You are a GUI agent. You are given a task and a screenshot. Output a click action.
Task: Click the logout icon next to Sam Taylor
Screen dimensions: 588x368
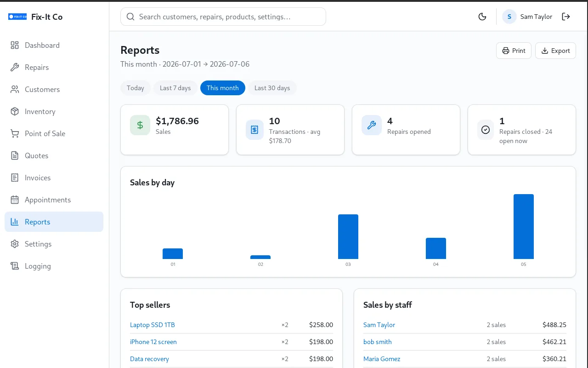tap(566, 17)
